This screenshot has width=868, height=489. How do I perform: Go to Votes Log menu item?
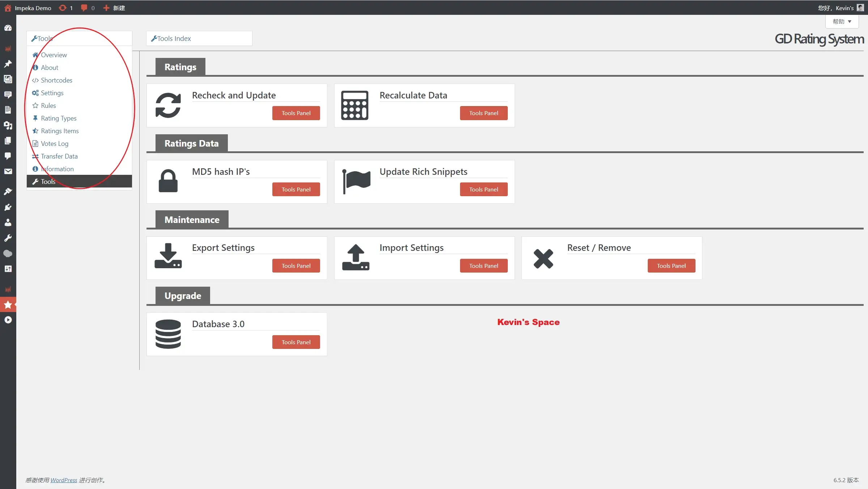[54, 144]
